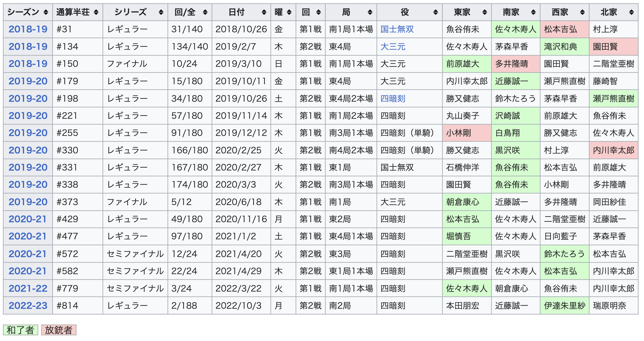Select green cell 伊達朱里紗 in row #814

(565, 306)
